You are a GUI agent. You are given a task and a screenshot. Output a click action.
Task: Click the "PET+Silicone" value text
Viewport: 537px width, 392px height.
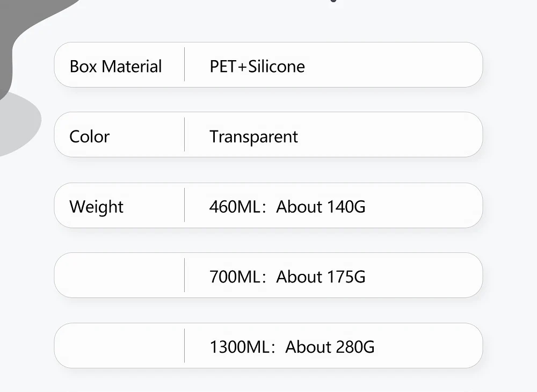tap(257, 67)
